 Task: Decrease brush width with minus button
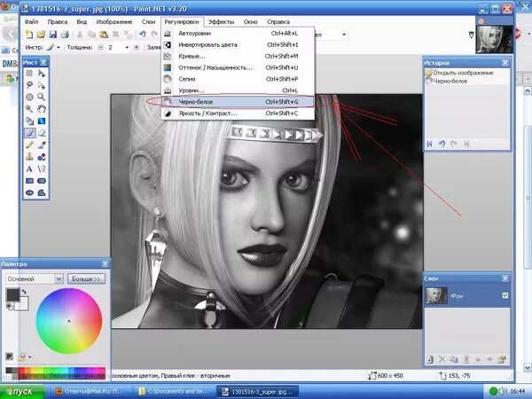(x=100, y=48)
